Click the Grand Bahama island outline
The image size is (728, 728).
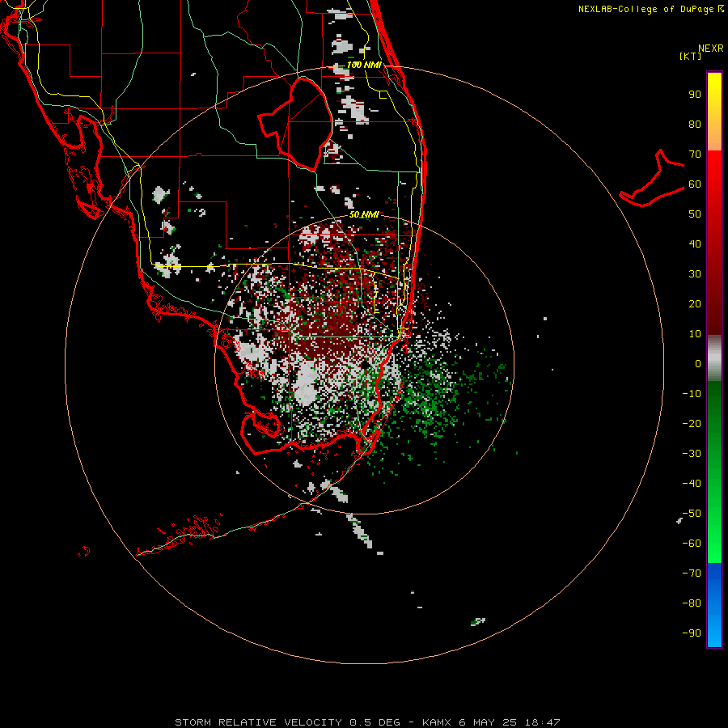point(652,178)
